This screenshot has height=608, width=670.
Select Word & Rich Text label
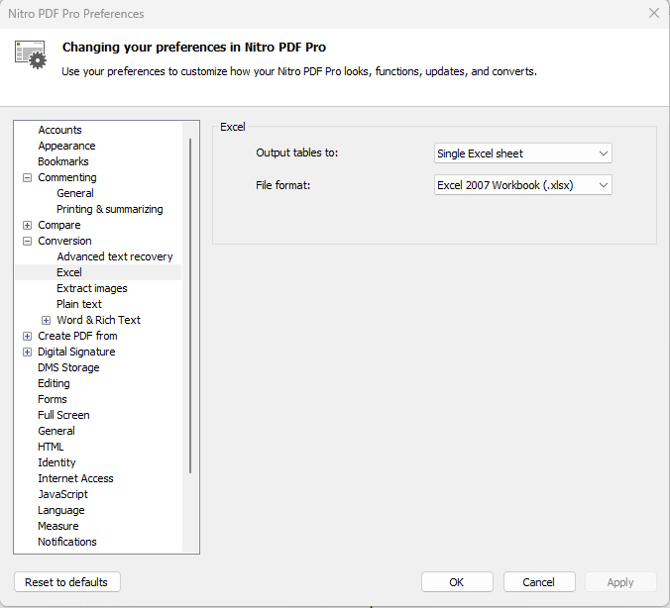point(99,320)
